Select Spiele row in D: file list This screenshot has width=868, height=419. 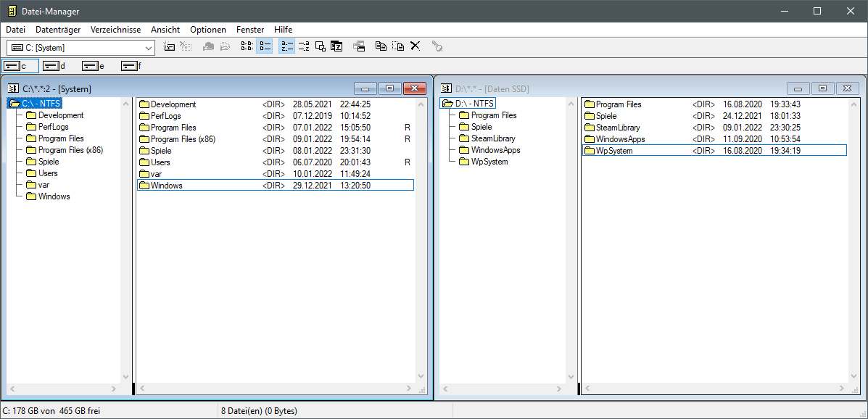pyautogui.click(x=715, y=116)
